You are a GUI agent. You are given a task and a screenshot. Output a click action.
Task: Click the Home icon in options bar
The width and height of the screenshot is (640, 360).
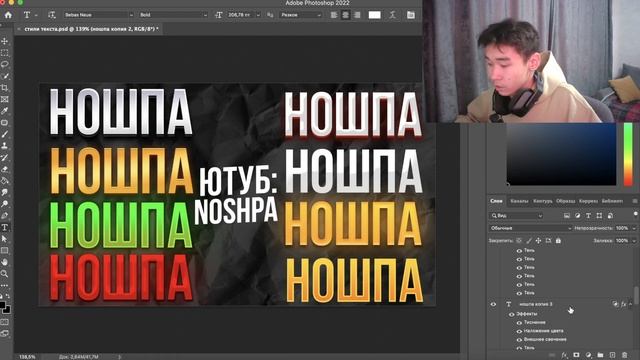tap(8, 15)
